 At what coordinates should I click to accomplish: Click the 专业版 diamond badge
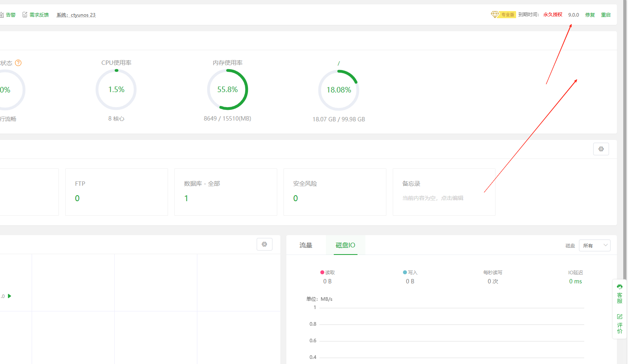click(x=503, y=15)
